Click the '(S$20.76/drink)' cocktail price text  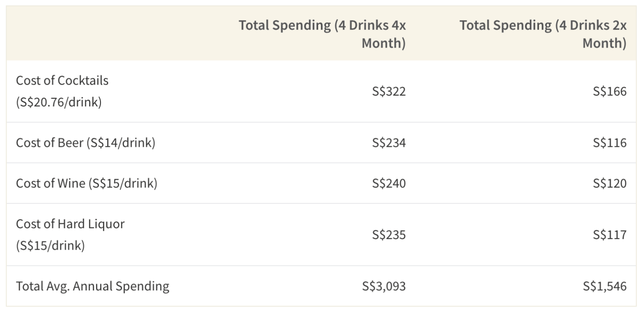click(58, 102)
